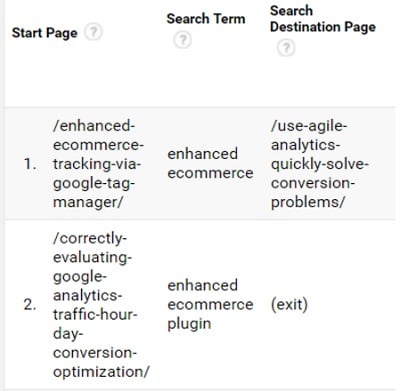Sort by Search Destination Page column header
Screen dimensions: 400x391
pos(323,19)
